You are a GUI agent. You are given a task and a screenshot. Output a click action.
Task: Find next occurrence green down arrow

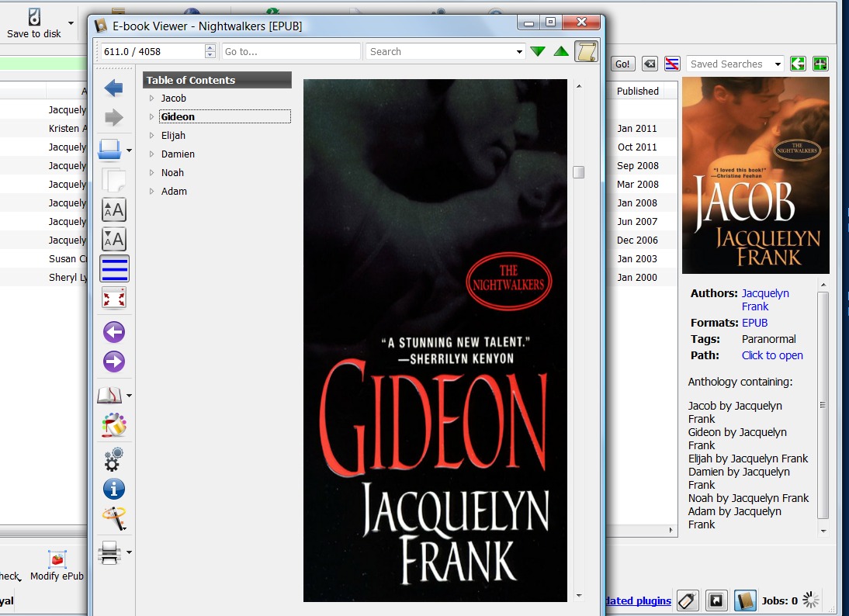tap(538, 51)
